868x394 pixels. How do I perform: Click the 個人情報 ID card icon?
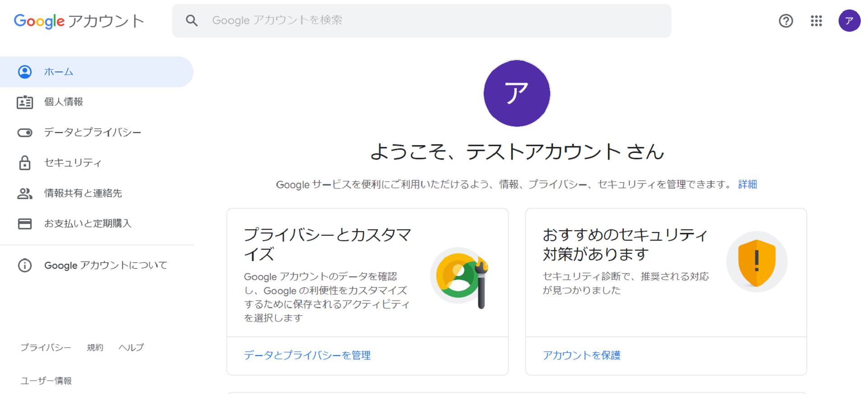pyautogui.click(x=25, y=102)
